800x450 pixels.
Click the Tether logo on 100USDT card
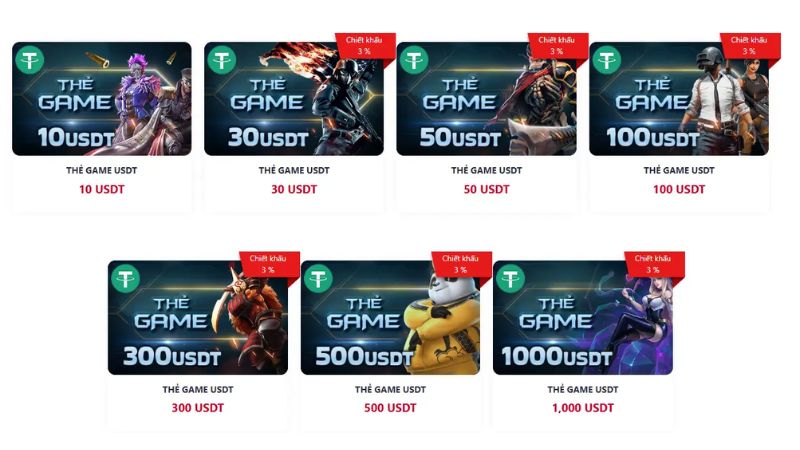[x=607, y=60]
